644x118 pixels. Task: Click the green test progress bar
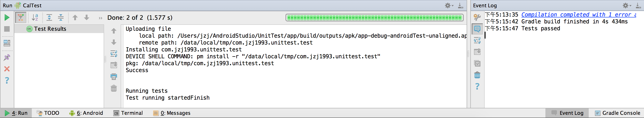(374, 18)
